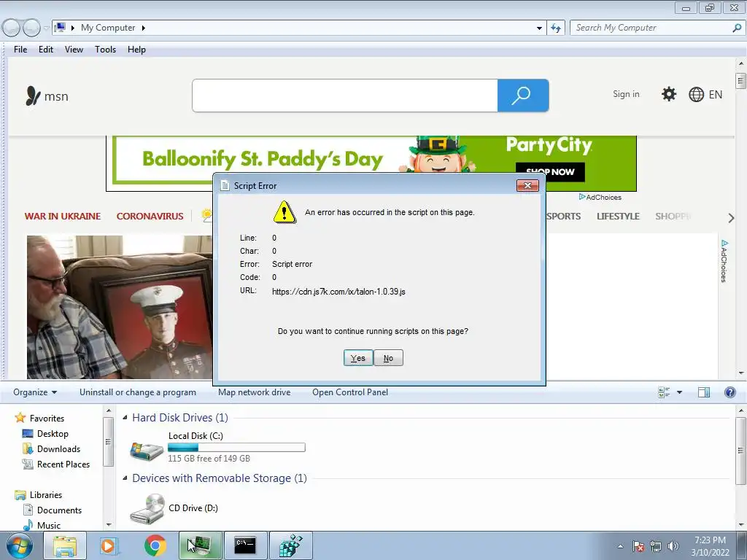Click the blue search magnifier button
The width and height of the screenshot is (747, 560).
pos(522,96)
